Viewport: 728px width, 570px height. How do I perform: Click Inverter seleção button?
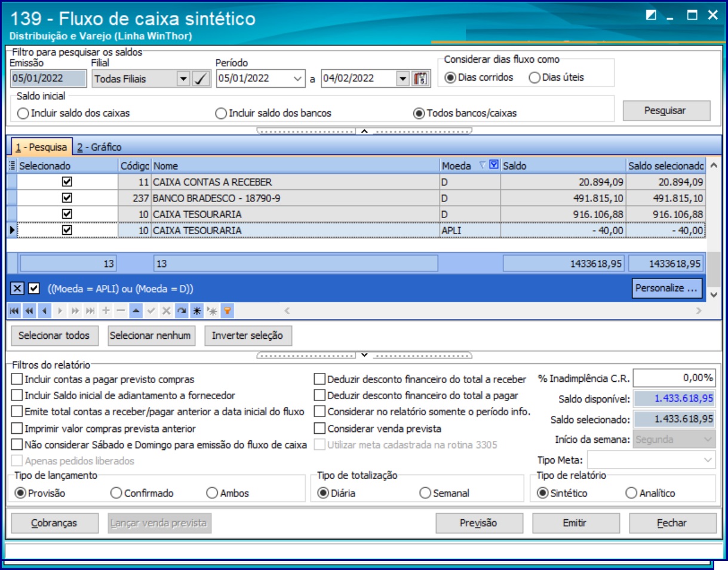coord(248,335)
